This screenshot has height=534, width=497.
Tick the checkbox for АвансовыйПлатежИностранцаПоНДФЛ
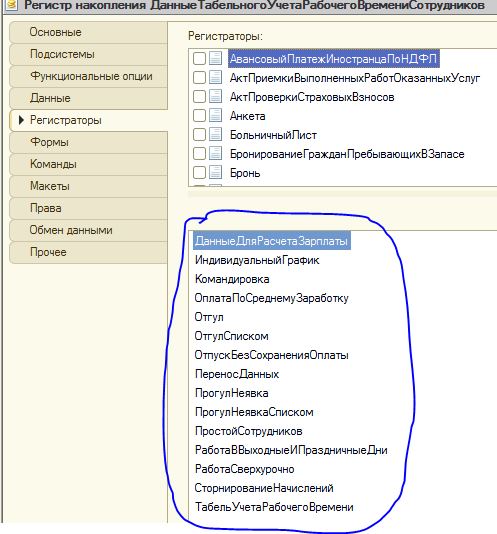pyautogui.click(x=199, y=59)
